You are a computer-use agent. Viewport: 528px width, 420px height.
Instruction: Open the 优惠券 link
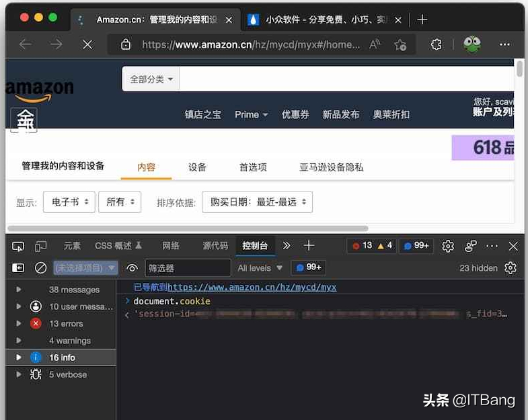click(x=295, y=115)
